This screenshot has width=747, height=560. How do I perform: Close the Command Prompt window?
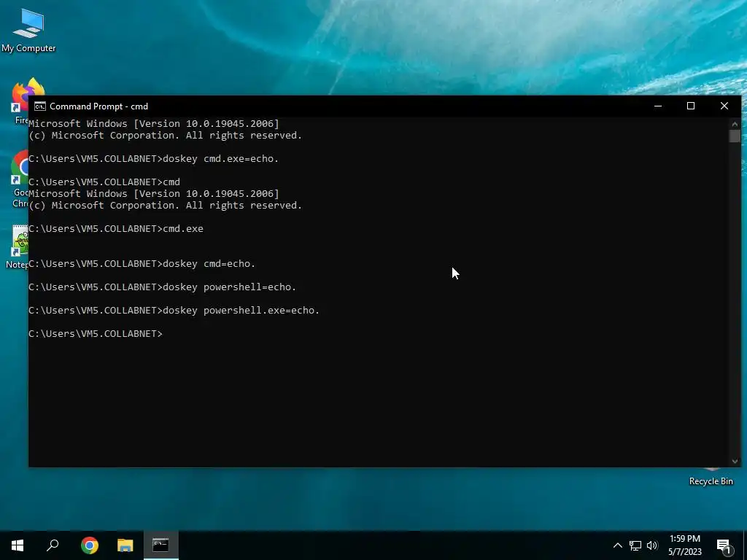pos(724,106)
